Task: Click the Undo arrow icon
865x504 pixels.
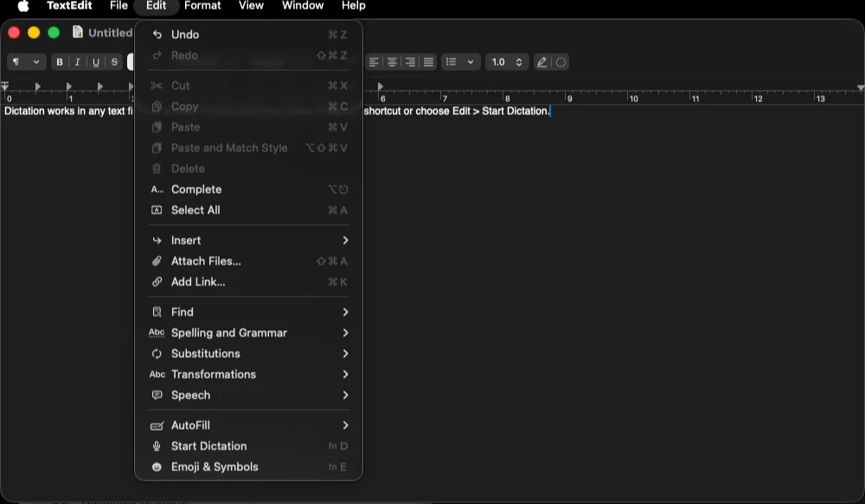Action: (x=157, y=35)
